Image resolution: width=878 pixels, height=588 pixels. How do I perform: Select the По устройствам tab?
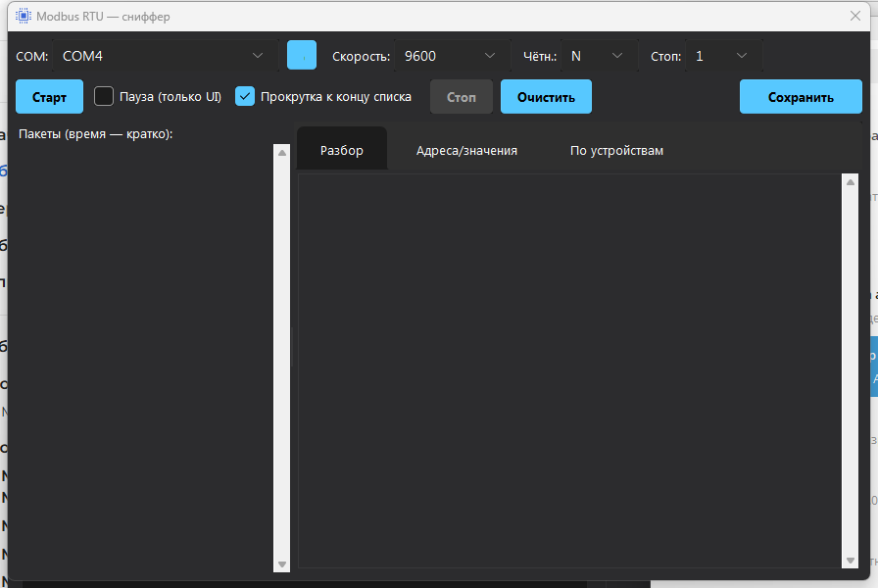point(616,151)
